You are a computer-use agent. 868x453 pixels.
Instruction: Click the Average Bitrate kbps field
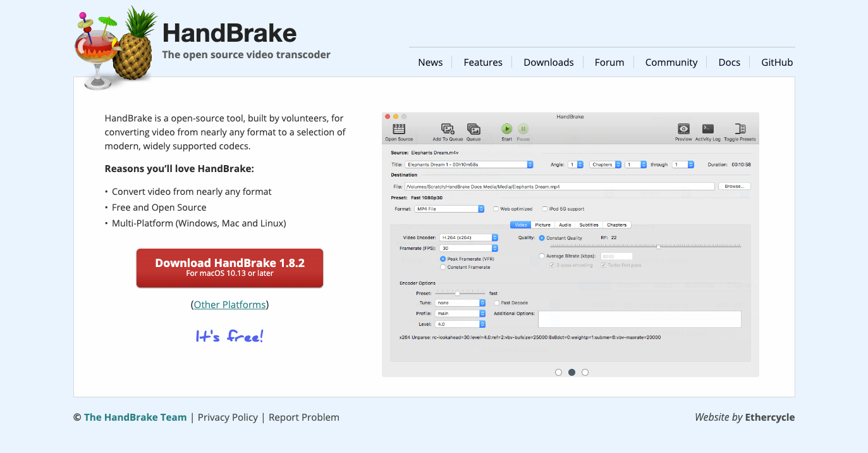click(616, 256)
